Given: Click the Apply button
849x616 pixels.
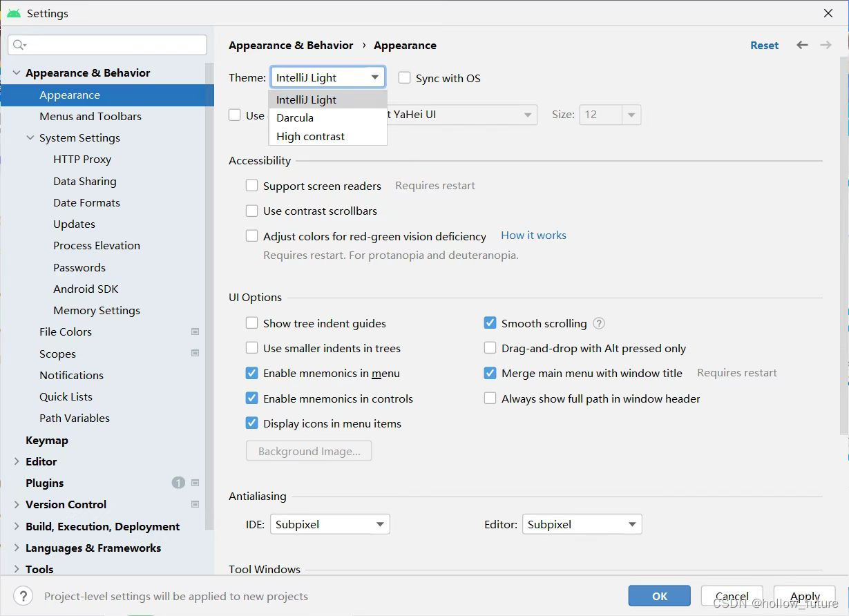Looking at the screenshot, I should [805, 596].
